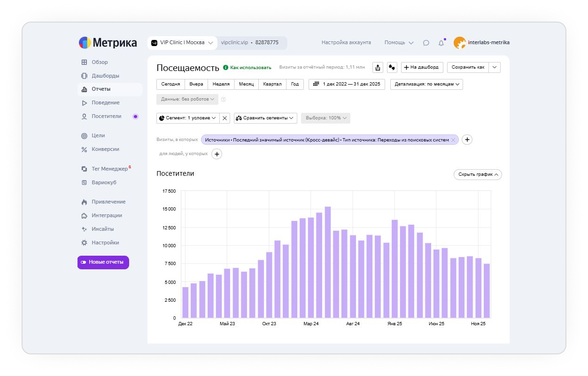
Task: Open the notifications bell
Action: click(441, 43)
